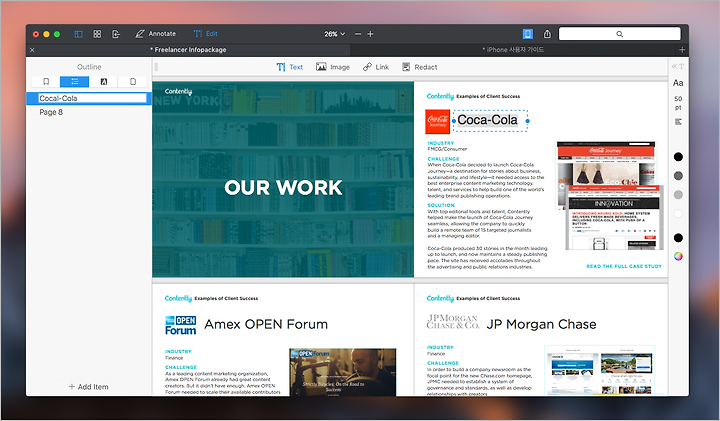Click the Amex OPEN Forum heading
Image resolution: width=720 pixels, height=421 pixels.
(x=266, y=324)
